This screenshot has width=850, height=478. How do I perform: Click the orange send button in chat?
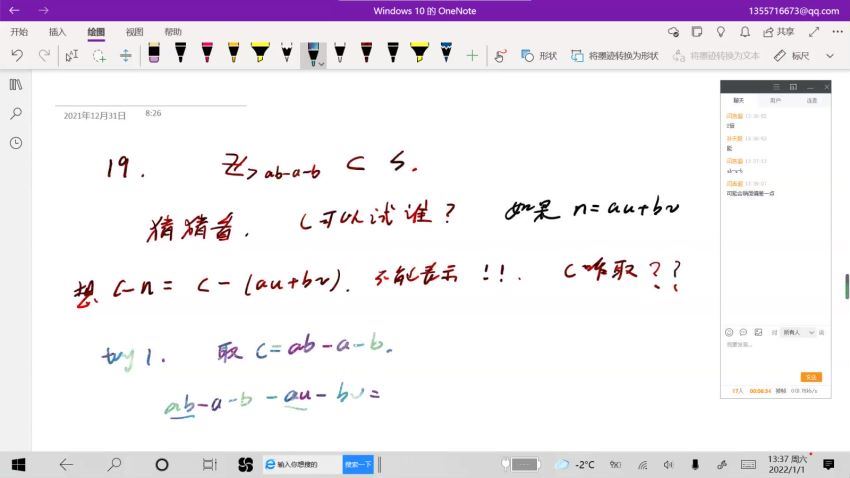click(x=811, y=377)
